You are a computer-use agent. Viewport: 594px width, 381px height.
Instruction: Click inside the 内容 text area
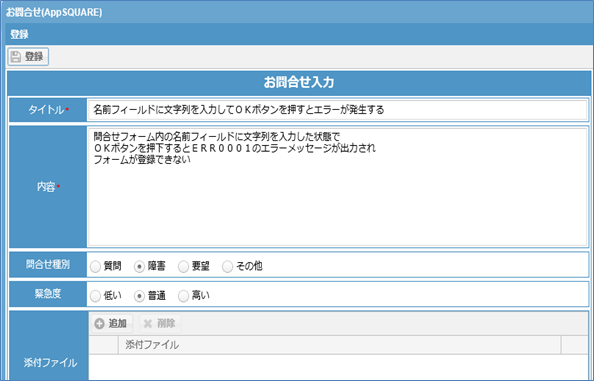tap(337, 187)
